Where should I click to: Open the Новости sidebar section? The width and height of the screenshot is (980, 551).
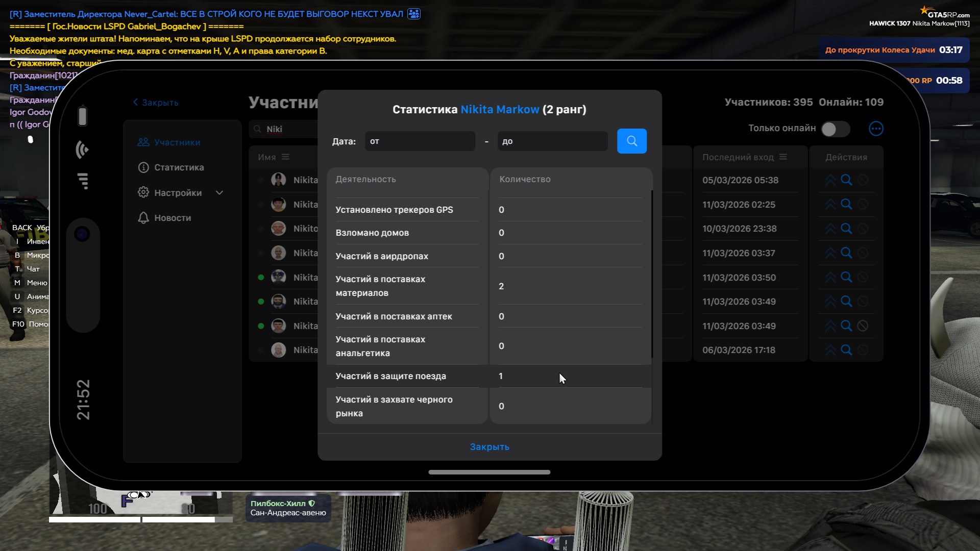click(x=173, y=218)
